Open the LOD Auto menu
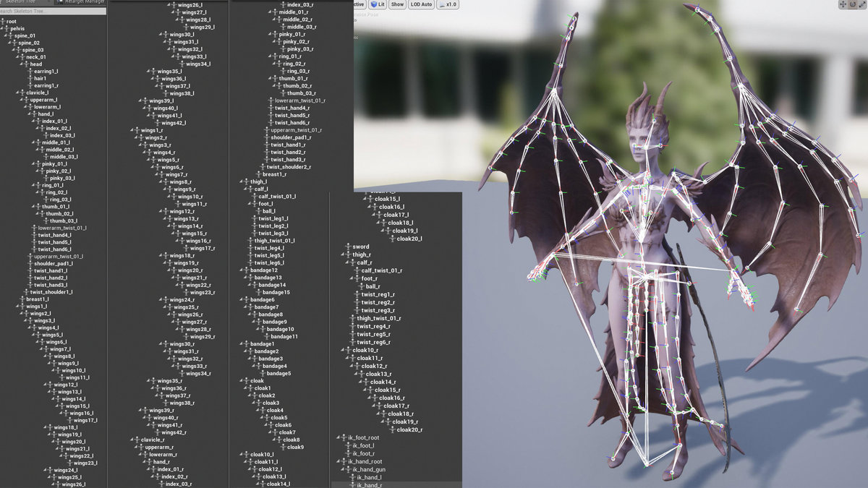This screenshot has height=488, width=868. tap(421, 4)
